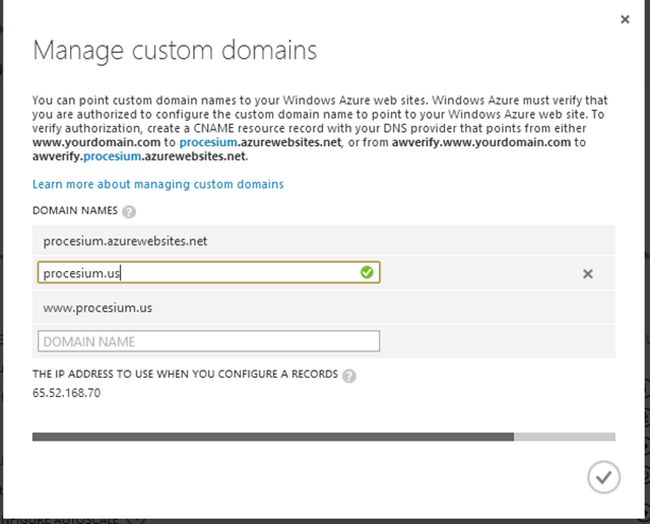The width and height of the screenshot is (650, 524).
Task: Click the 65.52.168.70 IP address
Action: click(66, 393)
